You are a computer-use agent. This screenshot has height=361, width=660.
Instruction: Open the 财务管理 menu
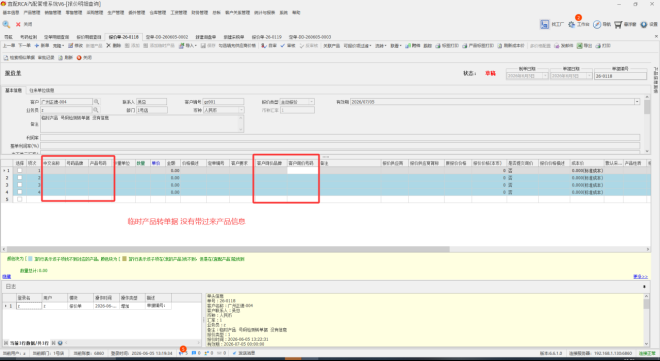[x=200, y=13]
